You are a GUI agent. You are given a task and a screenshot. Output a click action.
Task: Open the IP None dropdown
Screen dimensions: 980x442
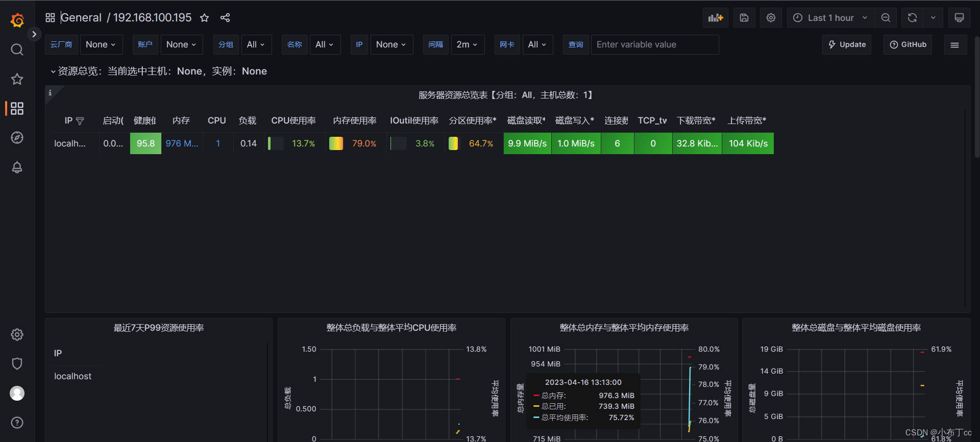[x=391, y=45]
